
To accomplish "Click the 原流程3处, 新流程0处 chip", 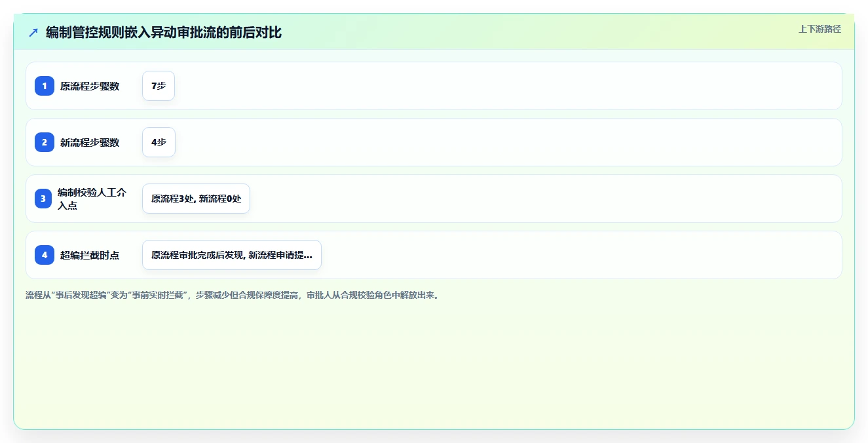I will pyautogui.click(x=196, y=199).
